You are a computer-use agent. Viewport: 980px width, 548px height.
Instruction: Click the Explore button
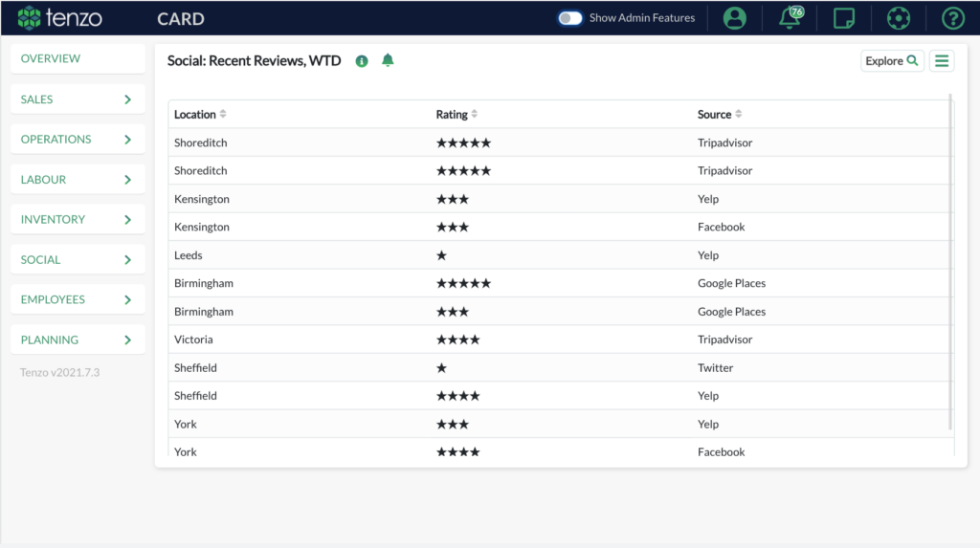[x=892, y=60]
